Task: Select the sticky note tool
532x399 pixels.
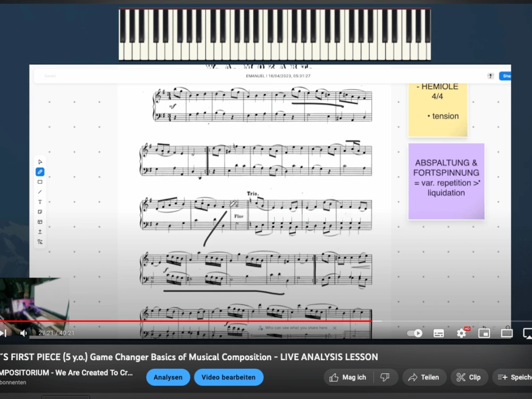Action: 40,212
